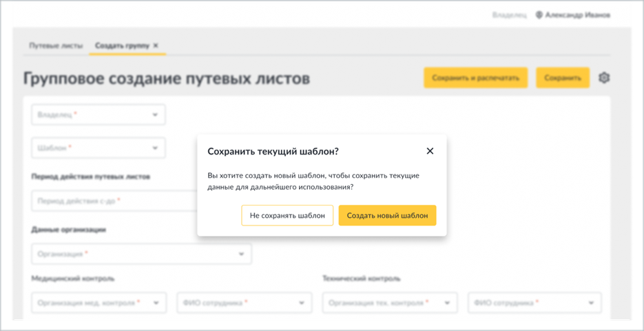The width and height of the screenshot is (644, 331).
Task: Click user name 'Александр Иванов'
Action: (578, 15)
